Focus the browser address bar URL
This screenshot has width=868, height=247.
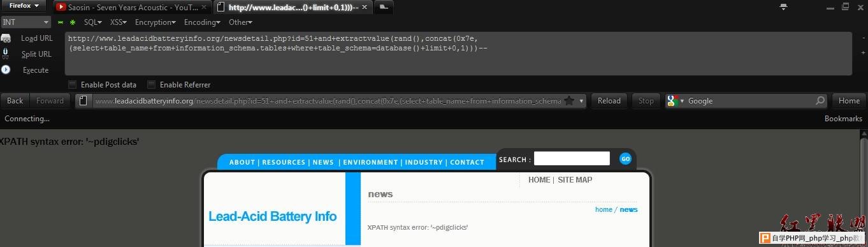(x=328, y=101)
